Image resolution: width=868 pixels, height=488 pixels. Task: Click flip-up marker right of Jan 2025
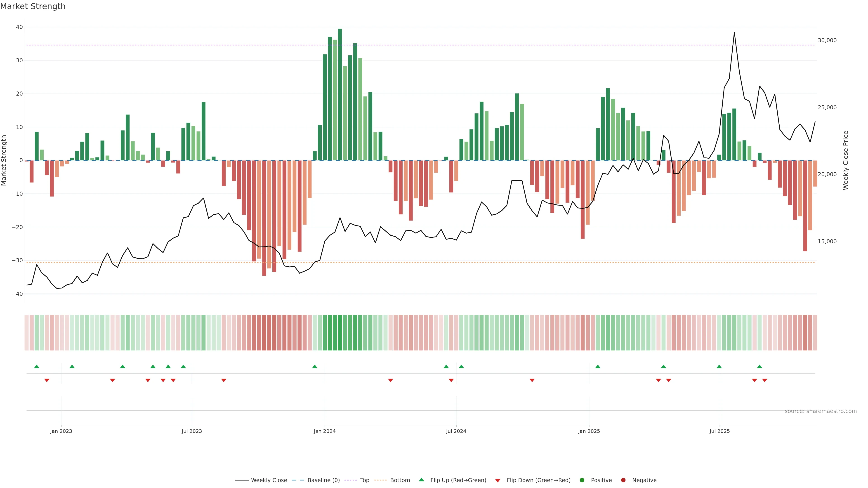pos(598,366)
